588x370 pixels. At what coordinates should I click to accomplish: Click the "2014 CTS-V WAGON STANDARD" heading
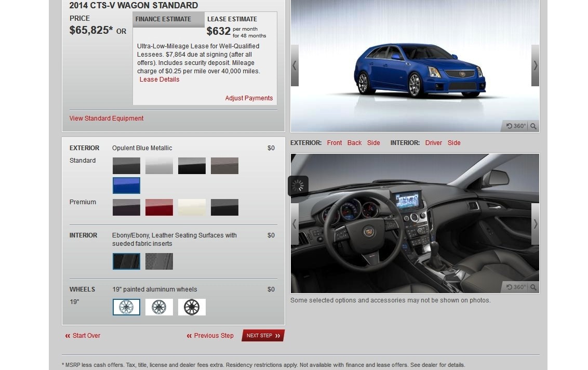[x=133, y=5]
